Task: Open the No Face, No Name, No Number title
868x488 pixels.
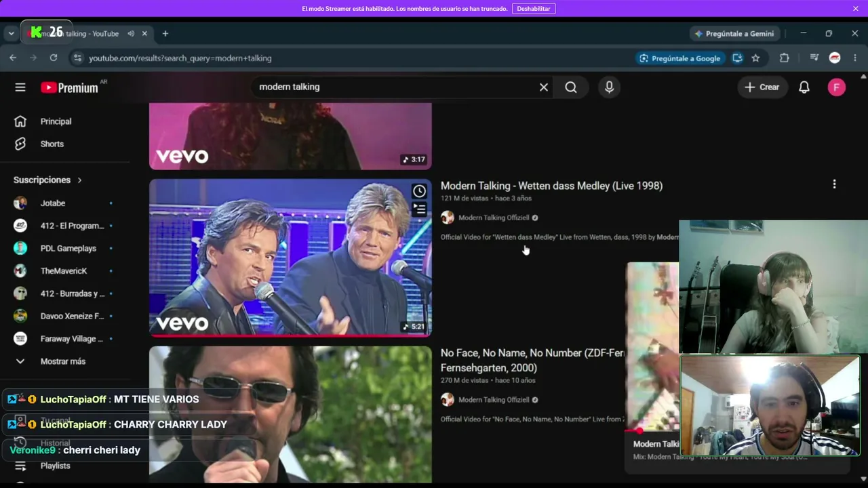Action: coord(532,361)
